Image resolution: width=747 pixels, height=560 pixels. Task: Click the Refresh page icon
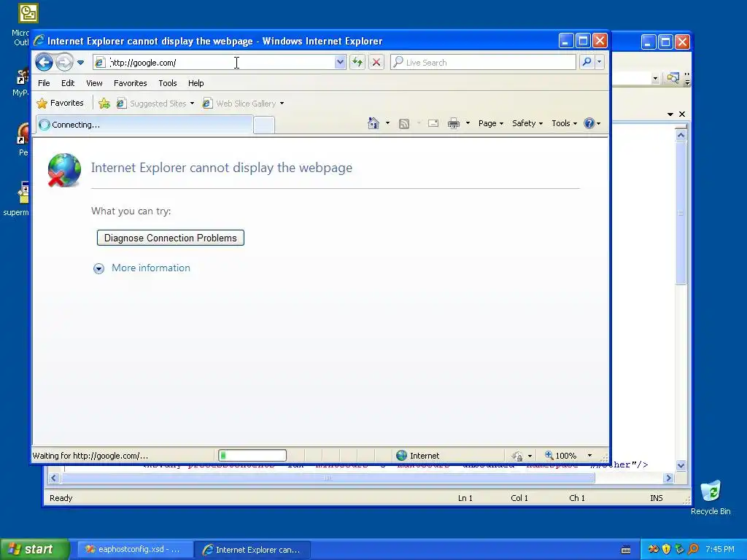(357, 63)
